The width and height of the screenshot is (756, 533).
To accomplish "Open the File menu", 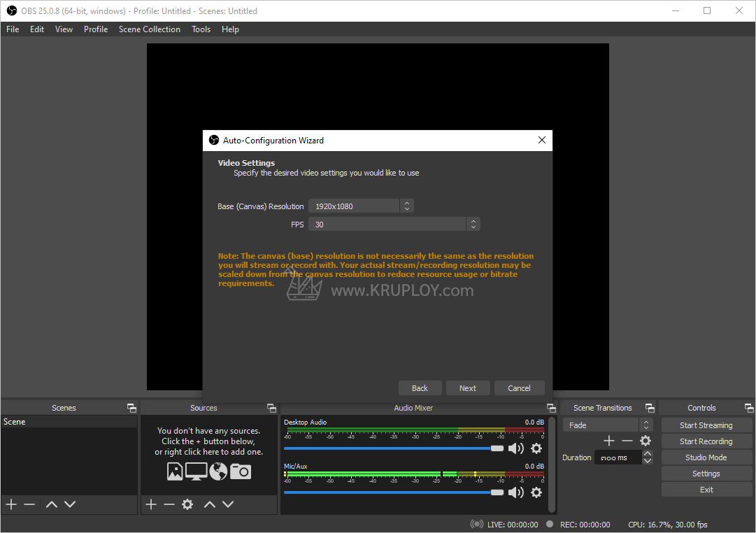I will (13, 29).
